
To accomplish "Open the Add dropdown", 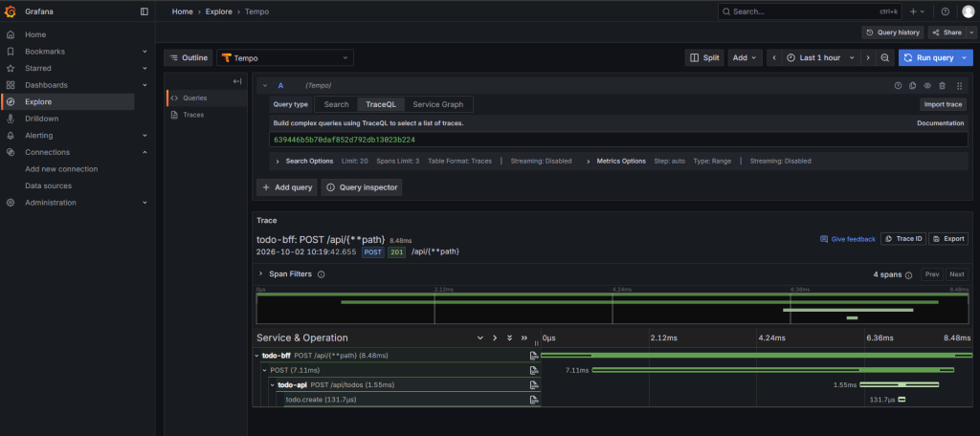I will click(x=745, y=57).
